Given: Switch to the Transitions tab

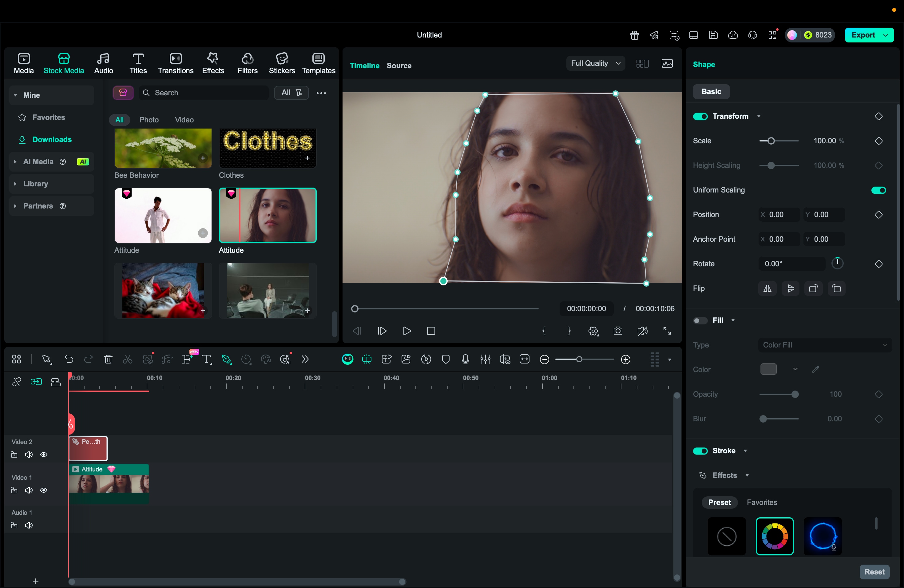Looking at the screenshot, I should pyautogui.click(x=176, y=63).
